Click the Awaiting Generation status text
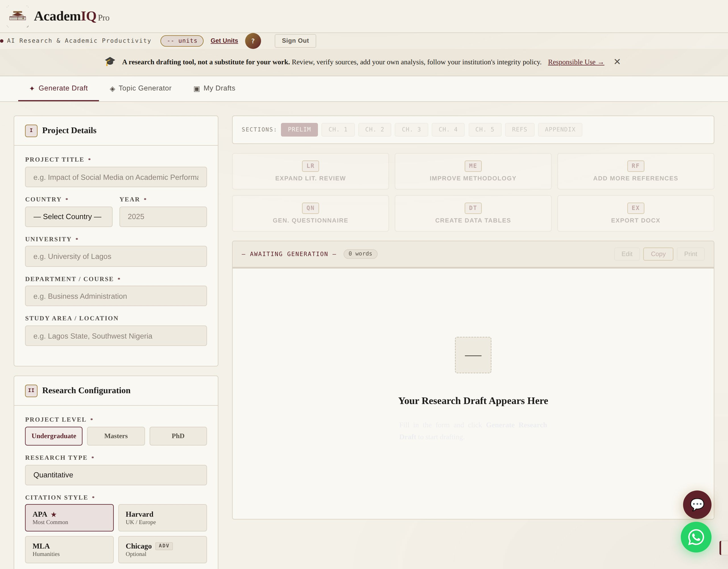The image size is (728, 569). 289,254
